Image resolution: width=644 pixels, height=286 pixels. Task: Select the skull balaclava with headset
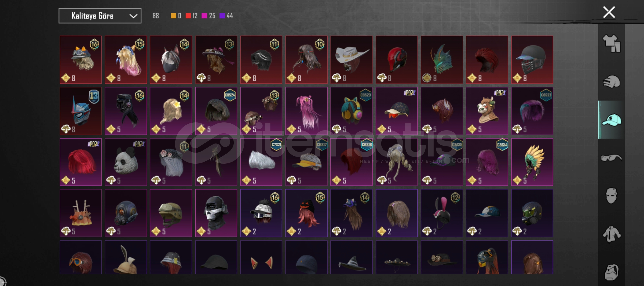click(216, 213)
